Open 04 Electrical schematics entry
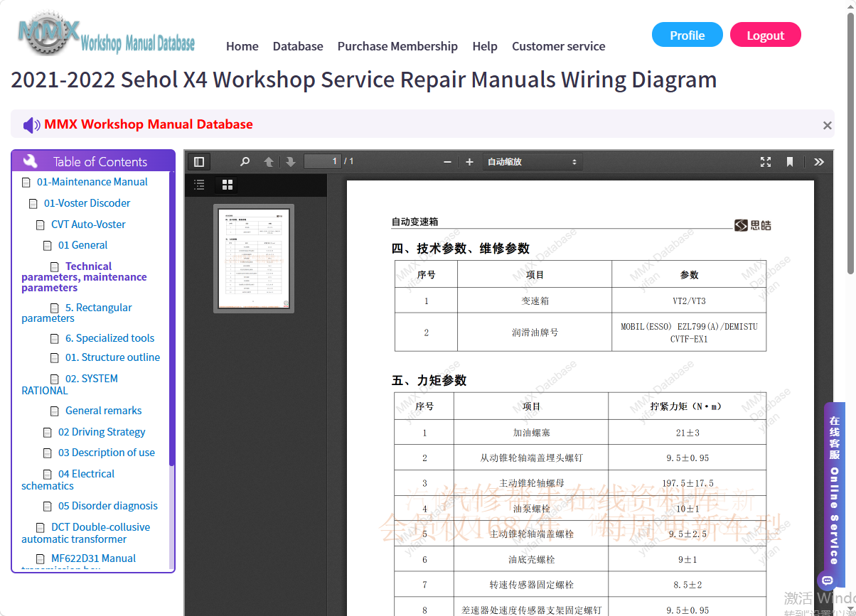Image resolution: width=856 pixels, height=616 pixels. pyautogui.click(x=68, y=480)
